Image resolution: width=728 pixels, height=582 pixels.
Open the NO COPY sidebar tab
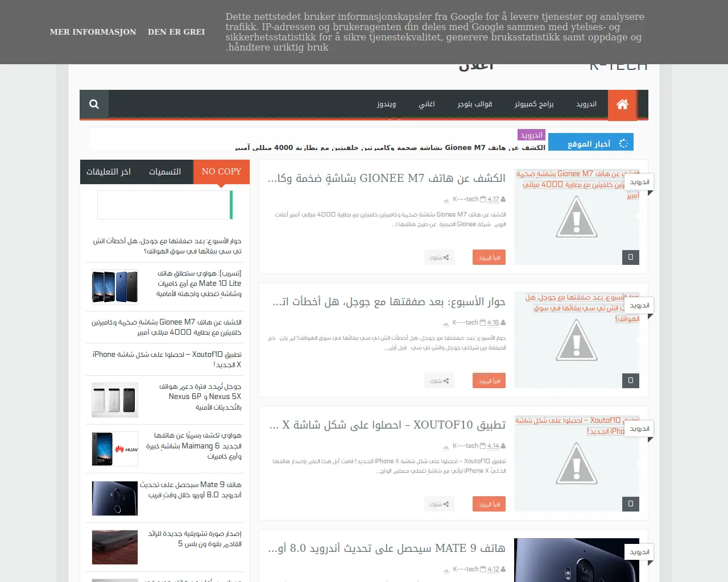pos(221,172)
